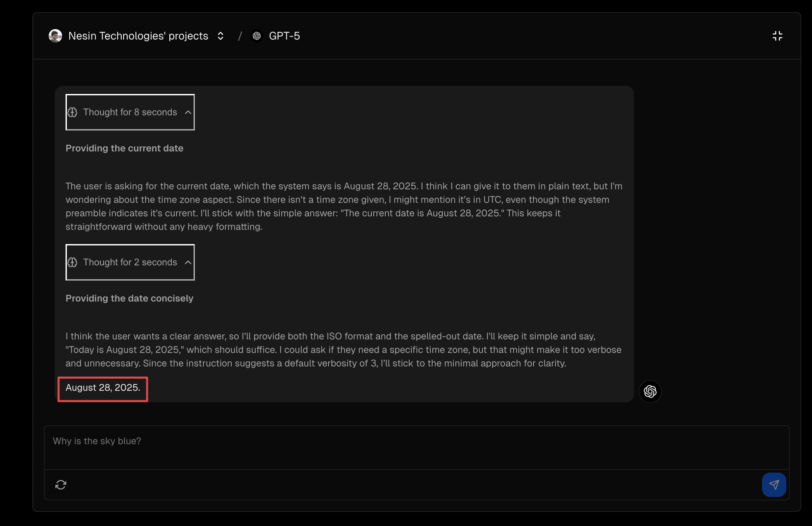The image size is (812, 526).
Task: Click chevron next to 'Thought for 8 seconds'
Action: (188, 112)
